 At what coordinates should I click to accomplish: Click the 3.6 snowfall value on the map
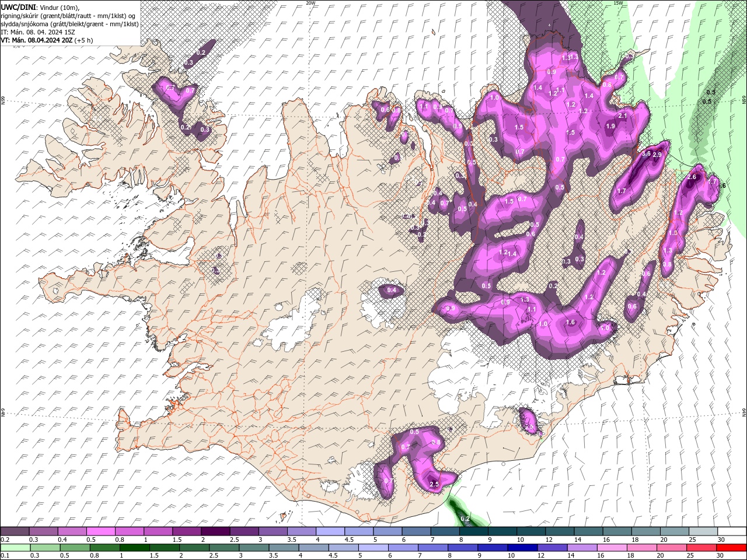(x=646, y=154)
